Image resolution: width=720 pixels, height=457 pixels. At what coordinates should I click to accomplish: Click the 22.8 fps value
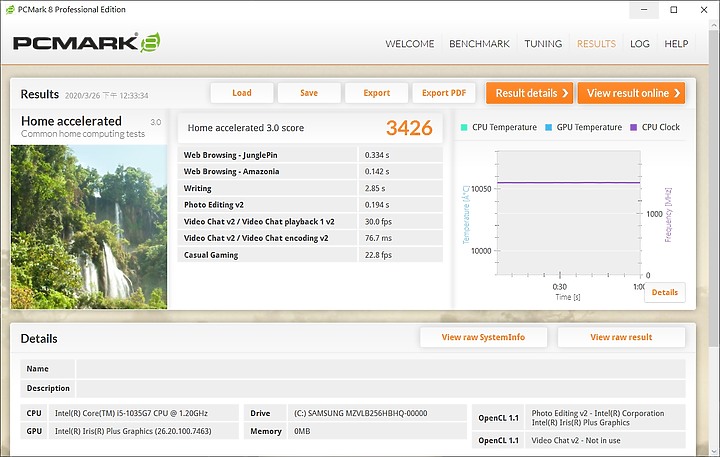378,255
